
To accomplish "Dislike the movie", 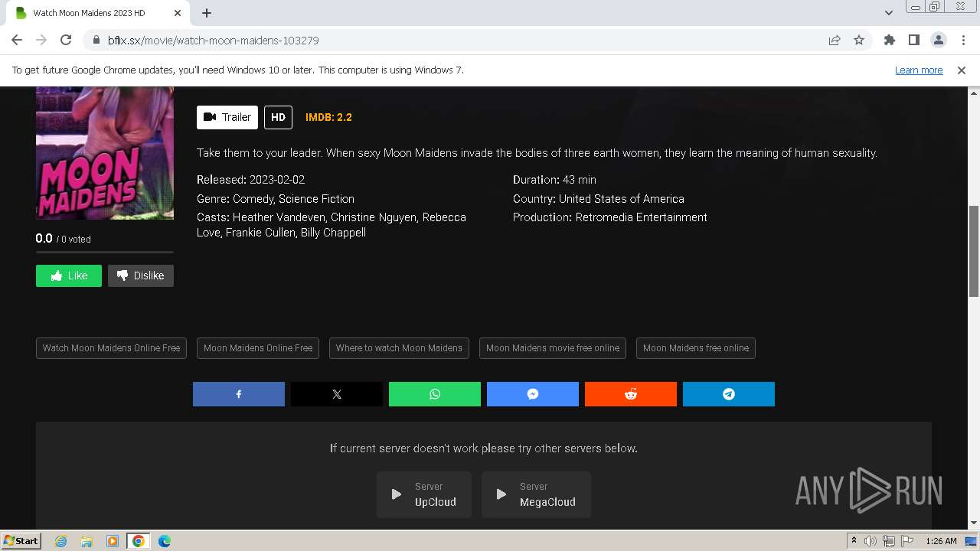I will coord(141,275).
